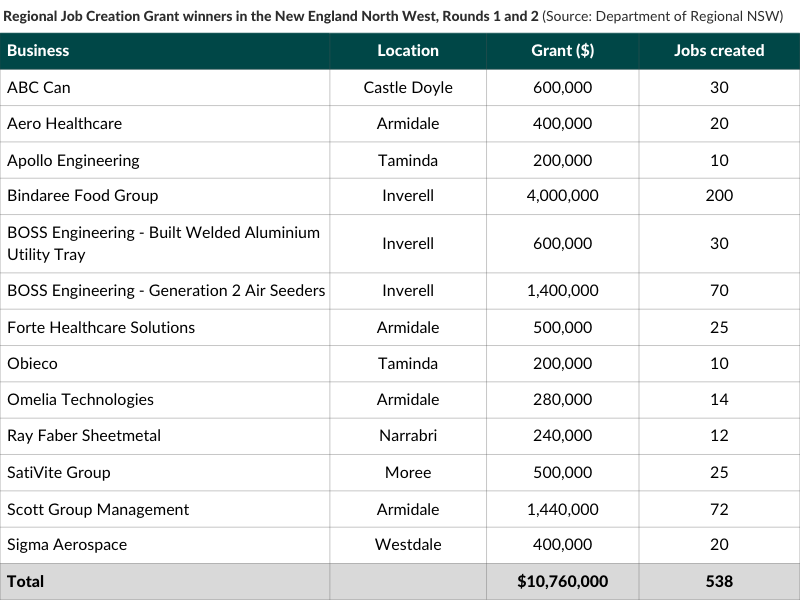Viewport: 800px width, 600px height.
Task: Click the Narrabri location cell
Action: coord(408,435)
